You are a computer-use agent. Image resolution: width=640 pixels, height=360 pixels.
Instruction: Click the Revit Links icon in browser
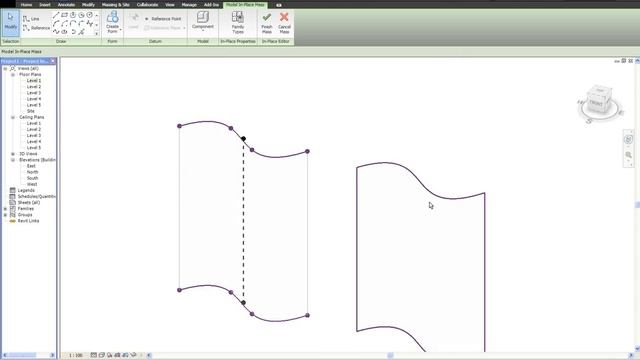tap(13, 221)
